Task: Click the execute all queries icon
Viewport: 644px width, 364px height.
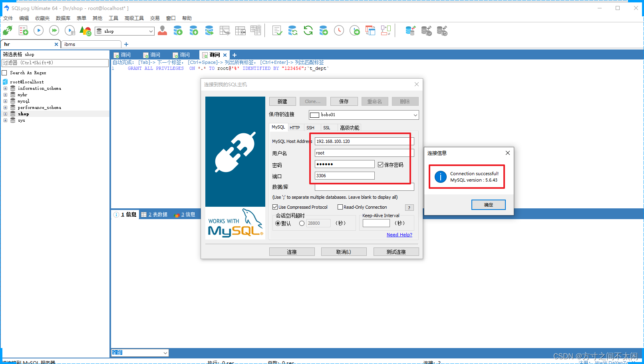Action: (54, 30)
